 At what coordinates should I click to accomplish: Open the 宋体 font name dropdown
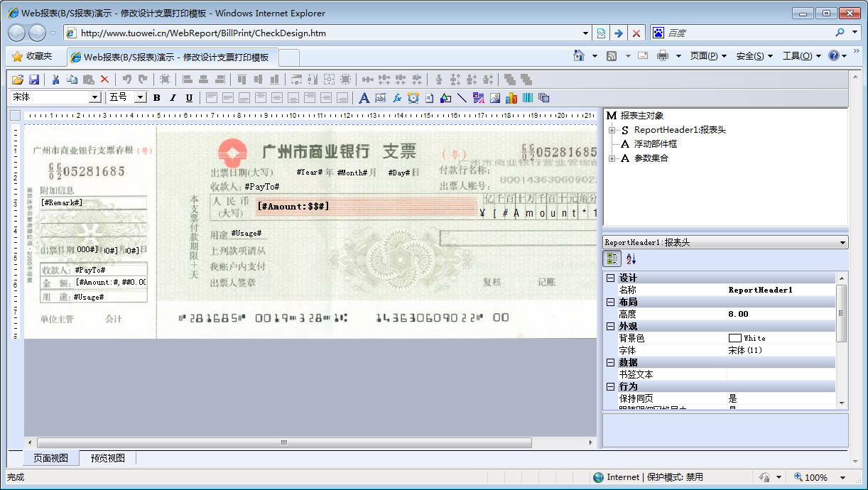(94, 97)
